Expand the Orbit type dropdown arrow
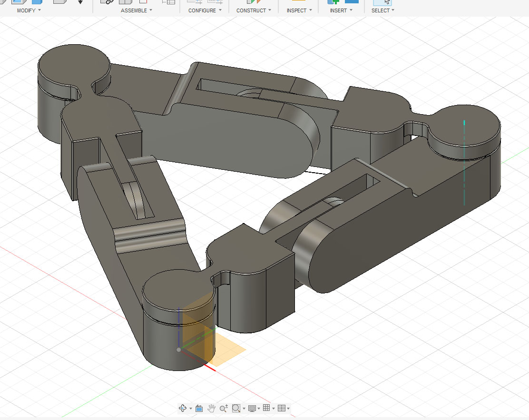The width and height of the screenshot is (529, 420). [x=191, y=409]
